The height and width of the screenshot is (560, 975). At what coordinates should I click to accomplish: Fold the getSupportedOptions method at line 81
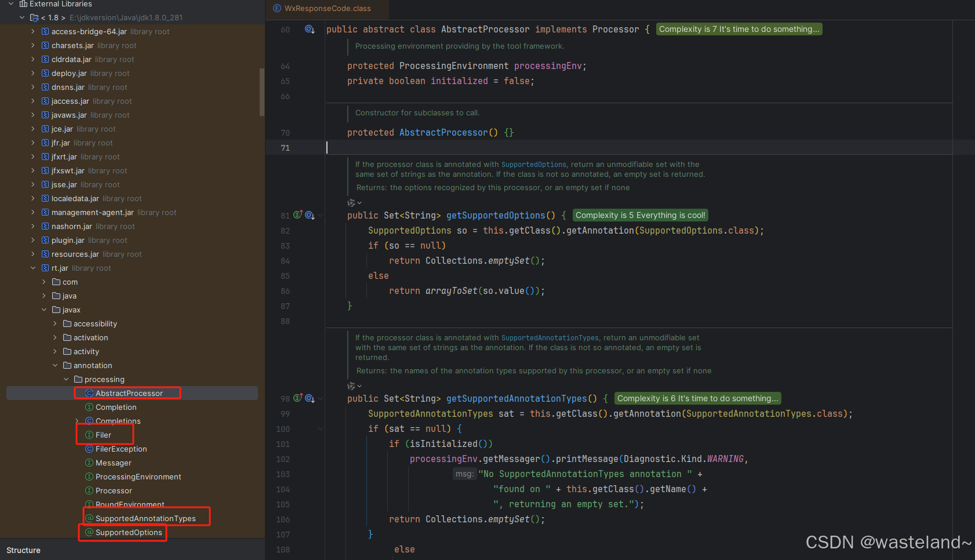tap(320, 216)
